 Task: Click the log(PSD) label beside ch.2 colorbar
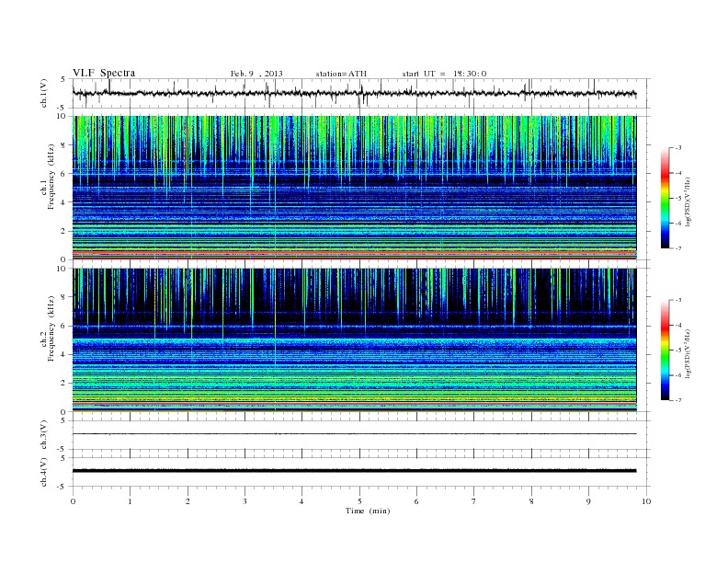pyautogui.click(x=688, y=353)
